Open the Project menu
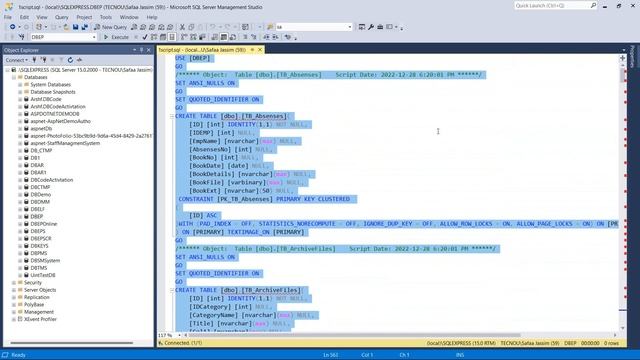Screen dimensions: 640x360 [x=84, y=17]
